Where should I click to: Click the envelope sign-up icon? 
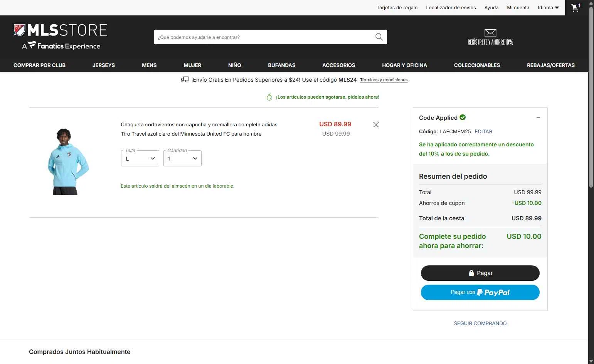[490, 33]
